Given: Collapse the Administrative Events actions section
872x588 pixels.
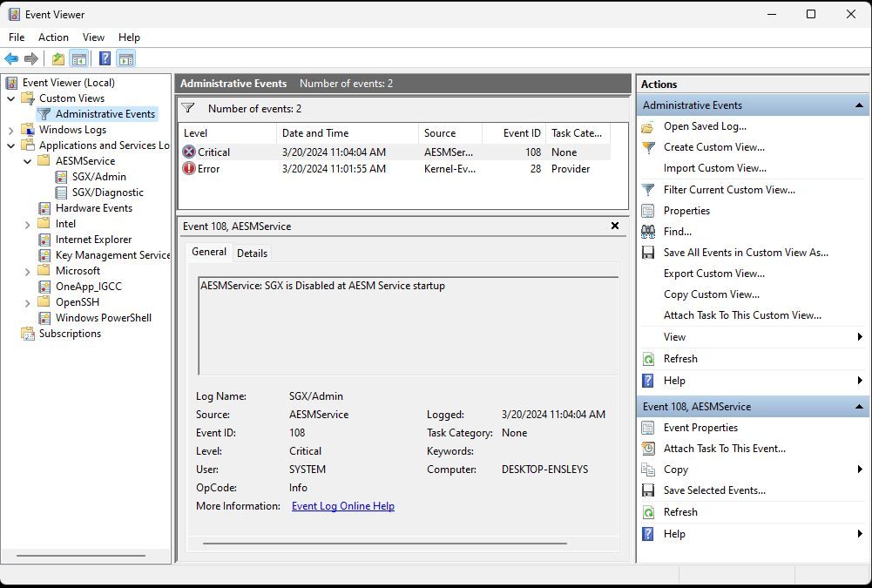Looking at the screenshot, I should pos(859,105).
